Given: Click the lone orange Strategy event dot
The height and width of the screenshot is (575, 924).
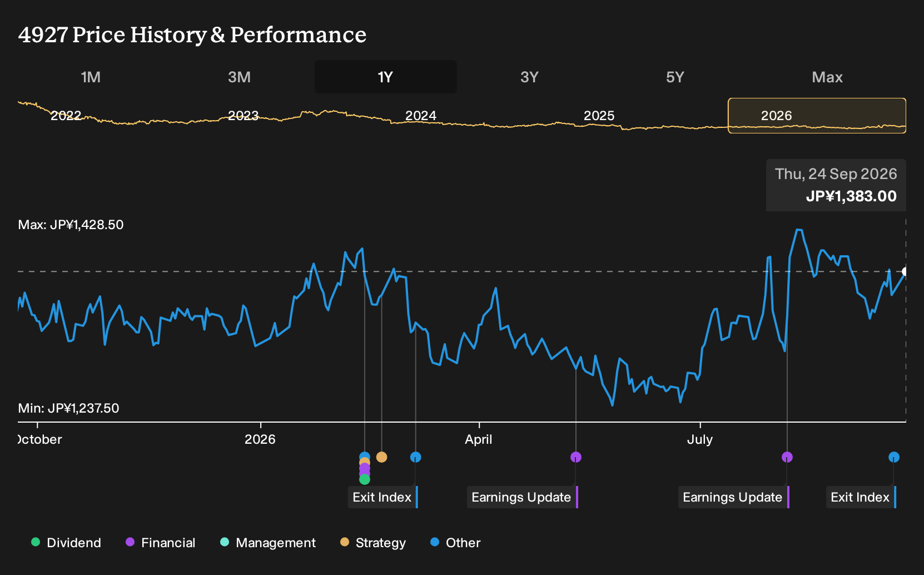Looking at the screenshot, I should click(x=381, y=457).
